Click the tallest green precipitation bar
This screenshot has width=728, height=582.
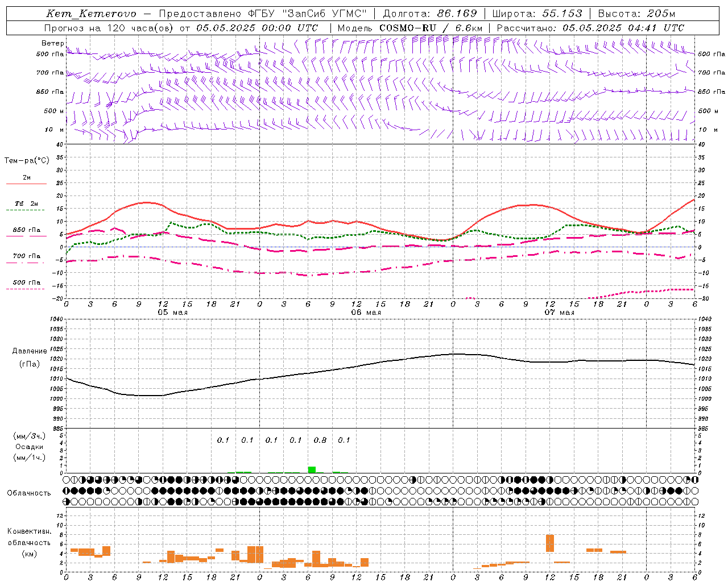[x=312, y=469]
